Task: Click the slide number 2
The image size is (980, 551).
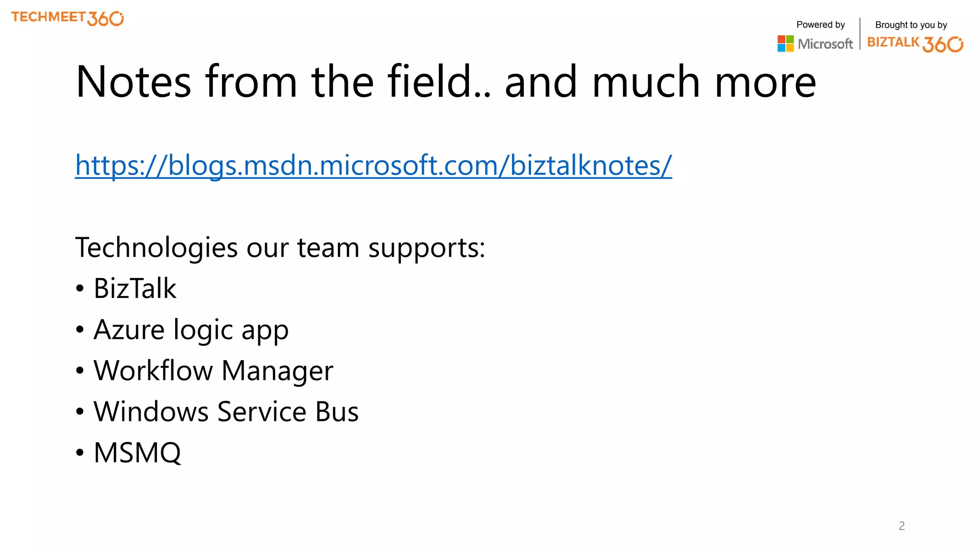Action: [x=902, y=526]
